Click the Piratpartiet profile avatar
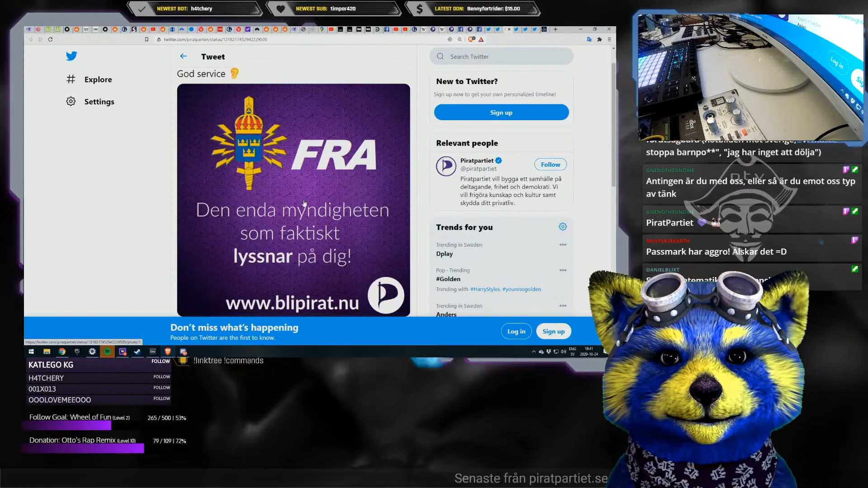Screen dimensions: 868x488 click(446, 166)
